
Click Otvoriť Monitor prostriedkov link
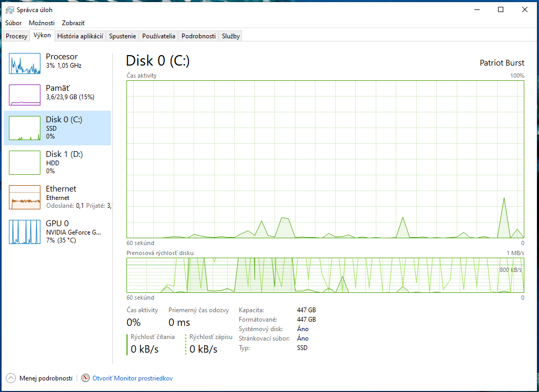[132, 378]
